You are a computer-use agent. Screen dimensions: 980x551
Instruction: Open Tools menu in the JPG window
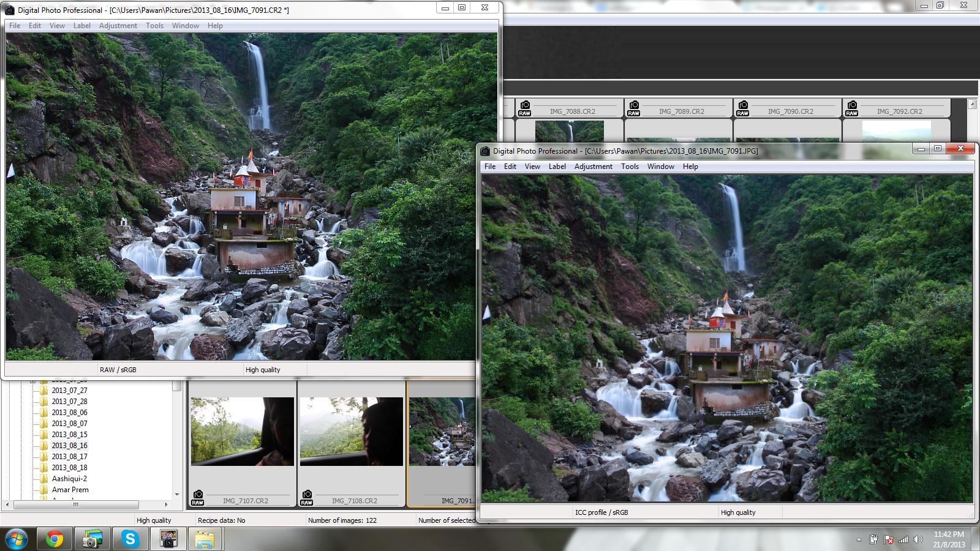pos(630,167)
